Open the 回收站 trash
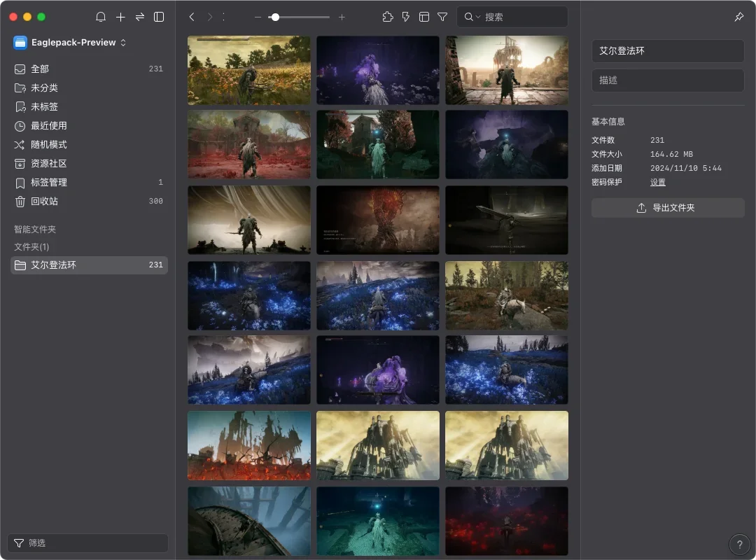Viewport: 756px width, 560px height. [89, 201]
